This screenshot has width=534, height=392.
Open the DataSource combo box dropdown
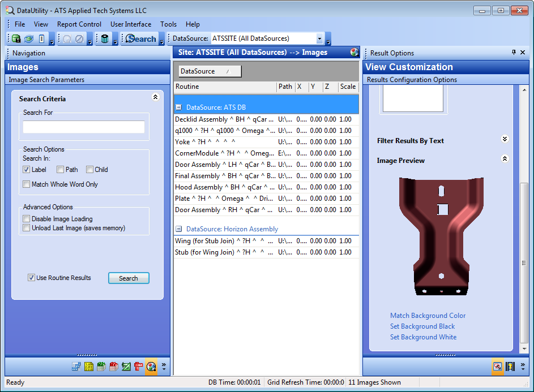pyautogui.click(x=319, y=39)
